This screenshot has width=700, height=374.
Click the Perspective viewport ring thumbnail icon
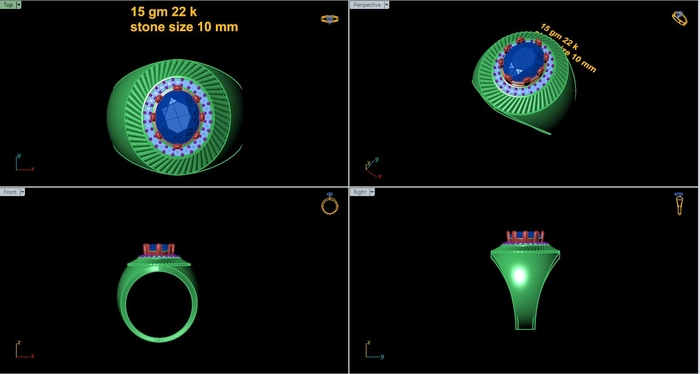coord(679,18)
